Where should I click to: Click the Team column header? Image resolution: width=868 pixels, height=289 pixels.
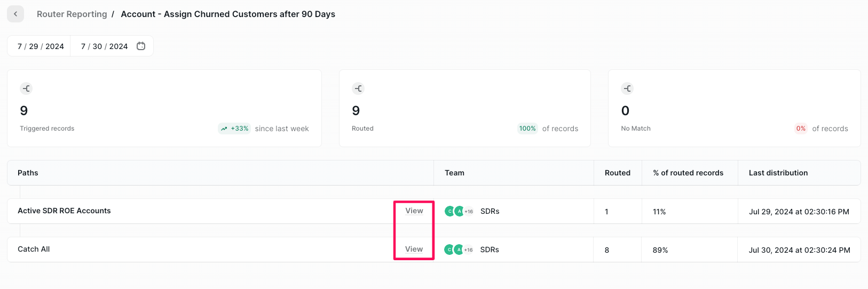pyautogui.click(x=454, y=173)
